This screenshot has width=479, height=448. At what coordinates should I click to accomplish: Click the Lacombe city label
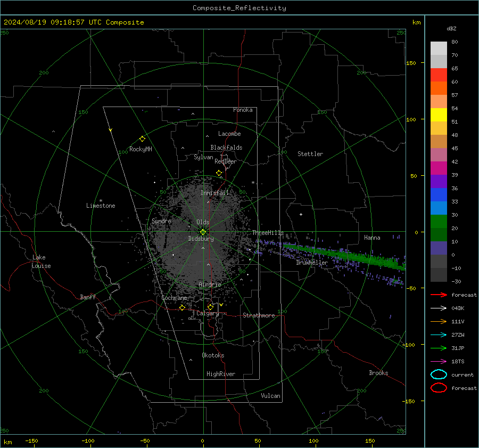point(229,134)
